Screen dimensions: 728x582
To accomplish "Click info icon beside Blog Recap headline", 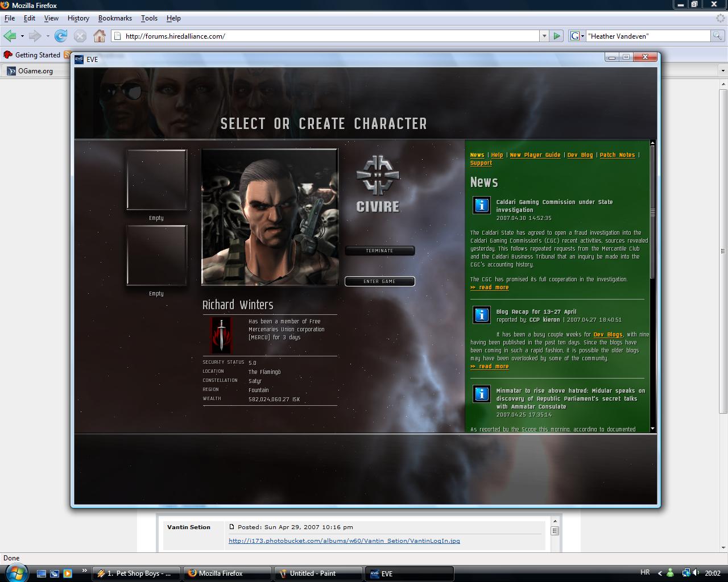I will coord(482,315).
